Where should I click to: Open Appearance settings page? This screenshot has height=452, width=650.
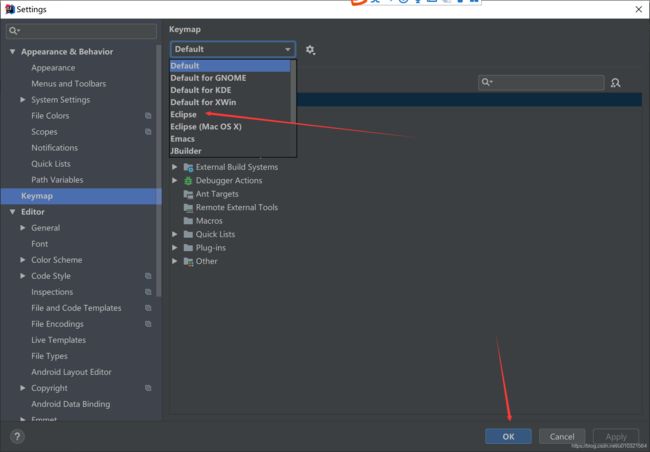click(53, 68)
